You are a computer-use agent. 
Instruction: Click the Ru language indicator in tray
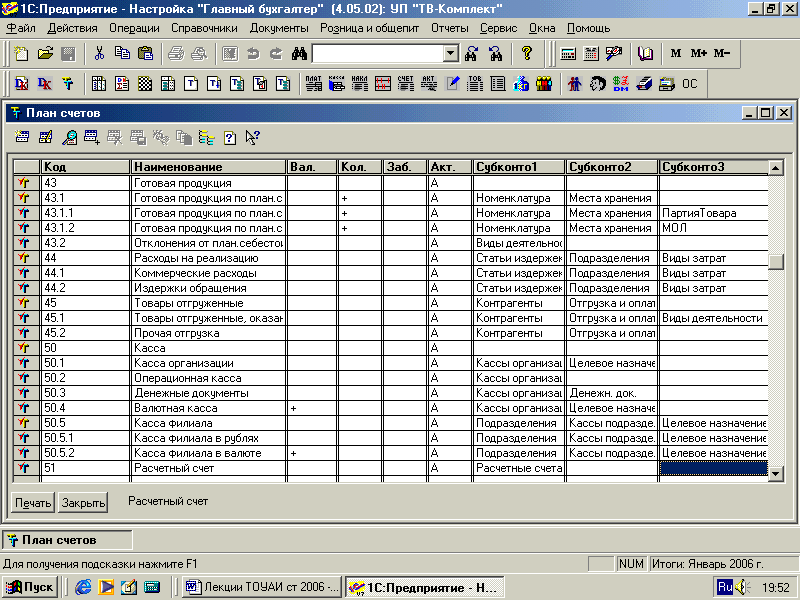724,587
